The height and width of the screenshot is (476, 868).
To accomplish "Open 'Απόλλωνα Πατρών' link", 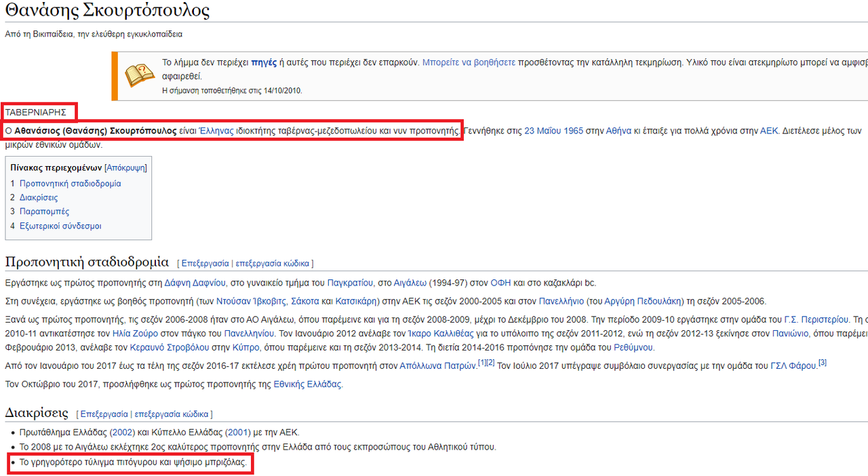I will point(438,365).
